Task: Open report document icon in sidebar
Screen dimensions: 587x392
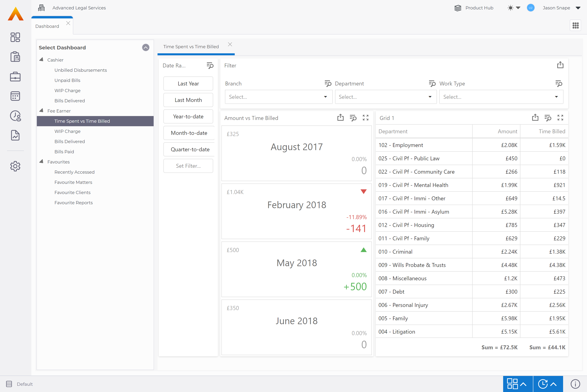Action: coord(15,135)
